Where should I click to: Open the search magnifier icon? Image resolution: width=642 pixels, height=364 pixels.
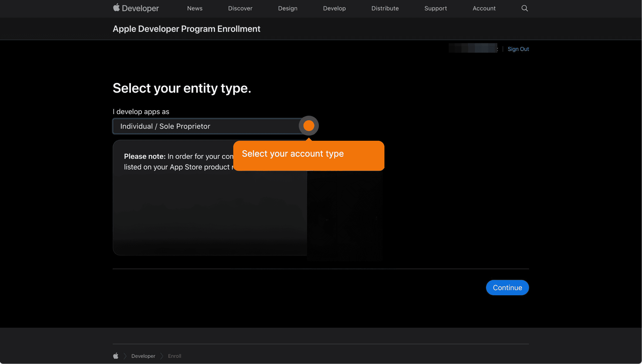point(525,8)
